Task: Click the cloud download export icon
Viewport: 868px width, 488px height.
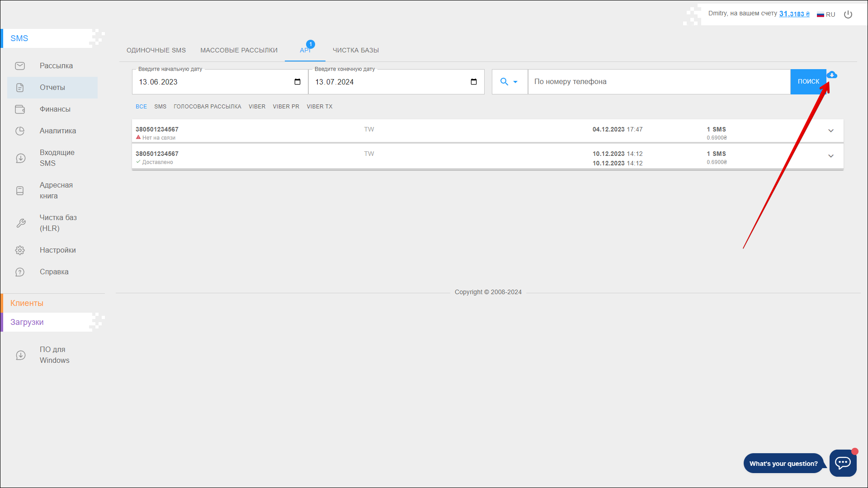Action: 832,75
